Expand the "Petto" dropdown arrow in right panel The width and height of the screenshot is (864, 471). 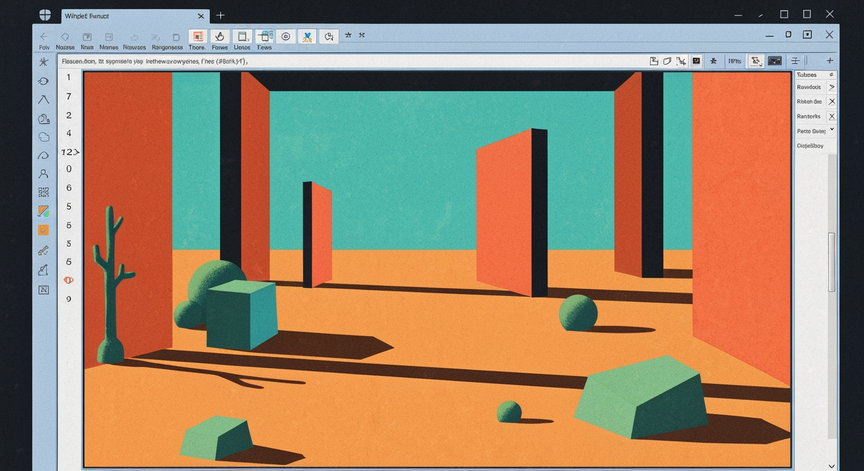[x=832, y=130]
